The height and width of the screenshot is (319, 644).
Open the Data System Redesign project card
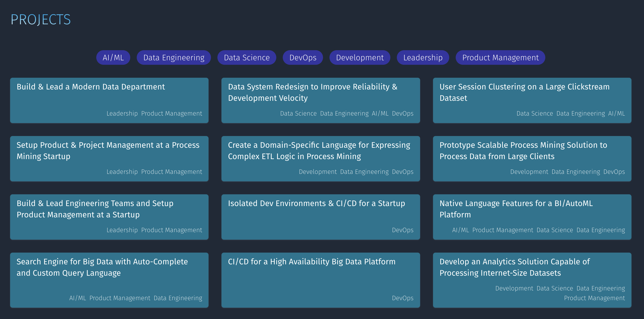(321, 100)
